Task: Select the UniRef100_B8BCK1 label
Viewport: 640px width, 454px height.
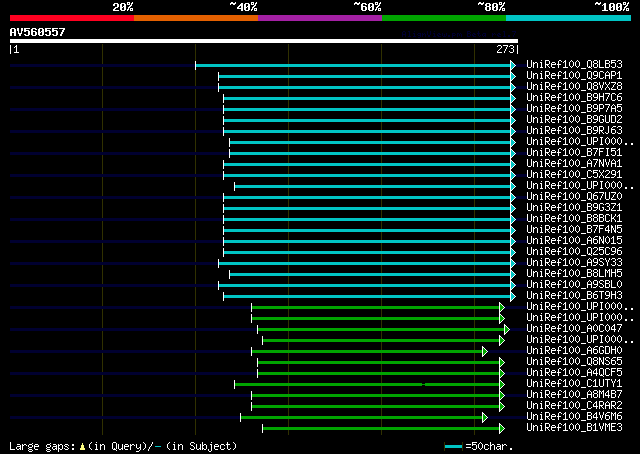Action: pos(574,219)
